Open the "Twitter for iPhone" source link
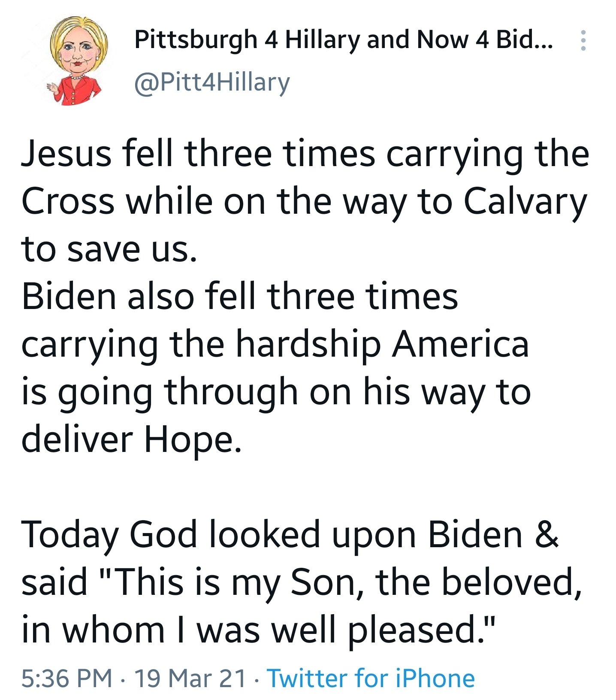Image resolution: width=616 pixels, height=700 pixels. (x=371, y=678)
